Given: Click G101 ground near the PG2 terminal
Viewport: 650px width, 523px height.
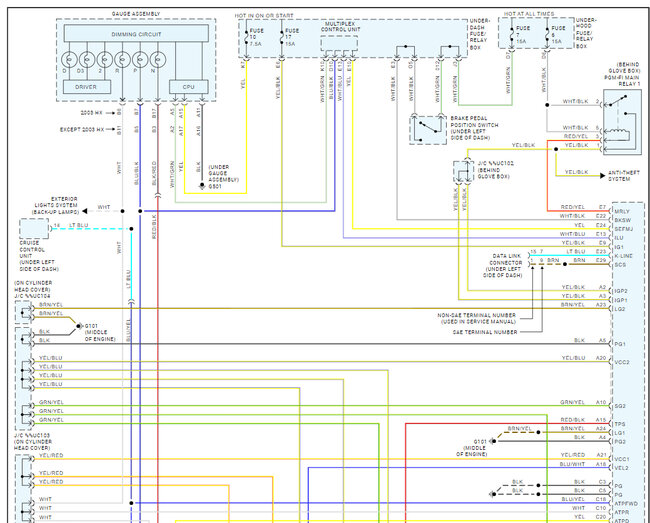Looking at the screenshot, I should [x=493, y=441].
